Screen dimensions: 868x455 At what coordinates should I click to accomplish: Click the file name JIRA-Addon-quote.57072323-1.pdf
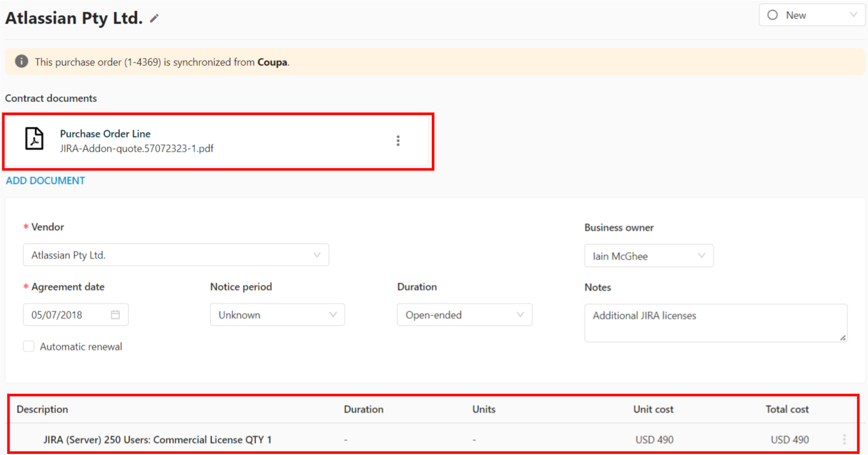(x=137, y=148)
